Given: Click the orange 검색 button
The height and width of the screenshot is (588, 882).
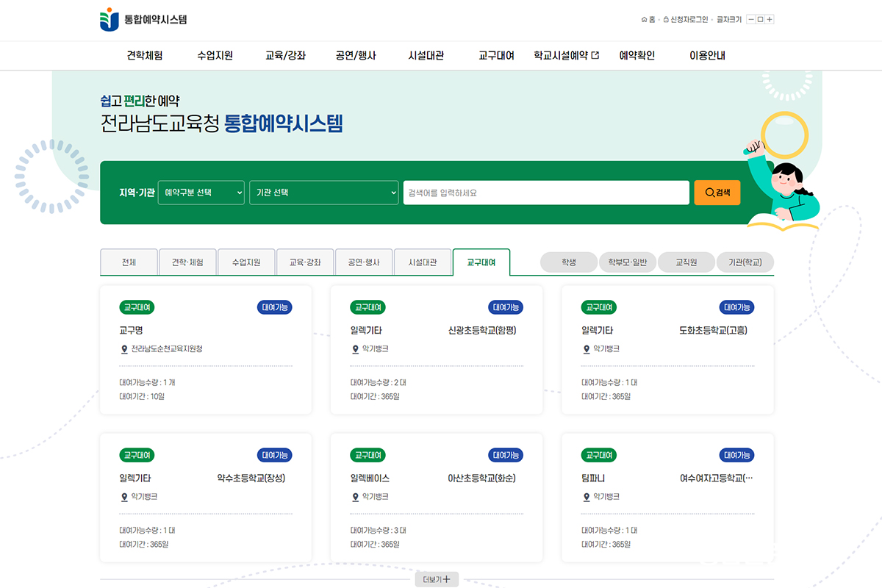Looking at the screenshot, I should (x=717, y=193).
